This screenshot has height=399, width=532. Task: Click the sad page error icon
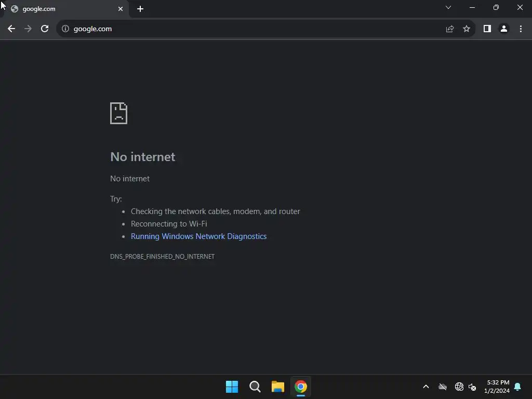click(119, 113)
